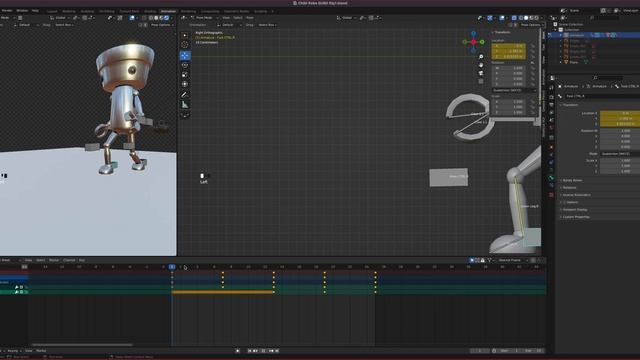Screen dimensions: 640x360
Task: Open the Help menu in top bar
Action: (x=35, y=11)
